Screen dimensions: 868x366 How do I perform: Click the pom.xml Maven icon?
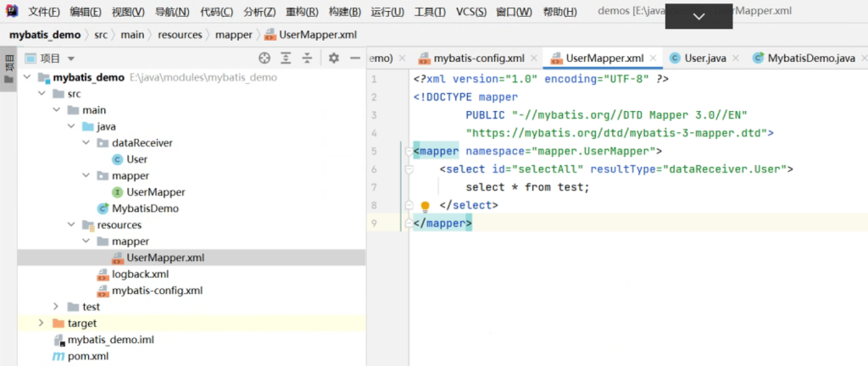(x=58, y=356)
